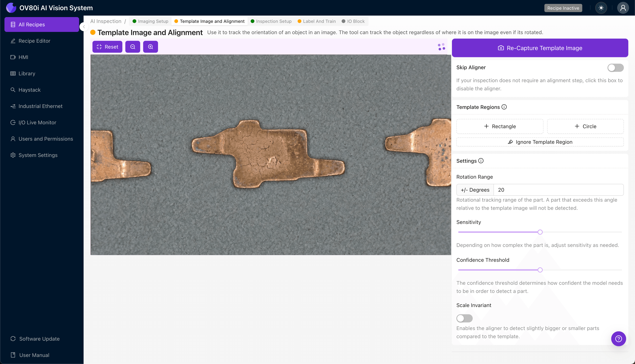
Task: Zoom into the template image
Action: [150, 47]
